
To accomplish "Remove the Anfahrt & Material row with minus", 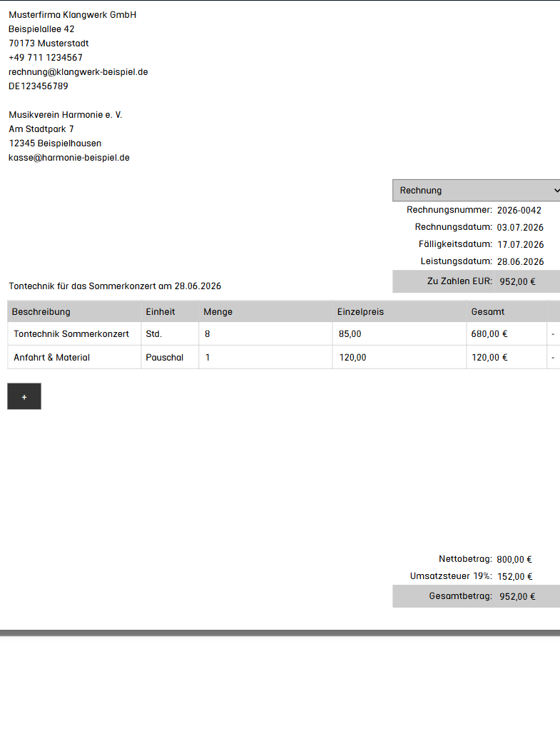I will 553,358.
